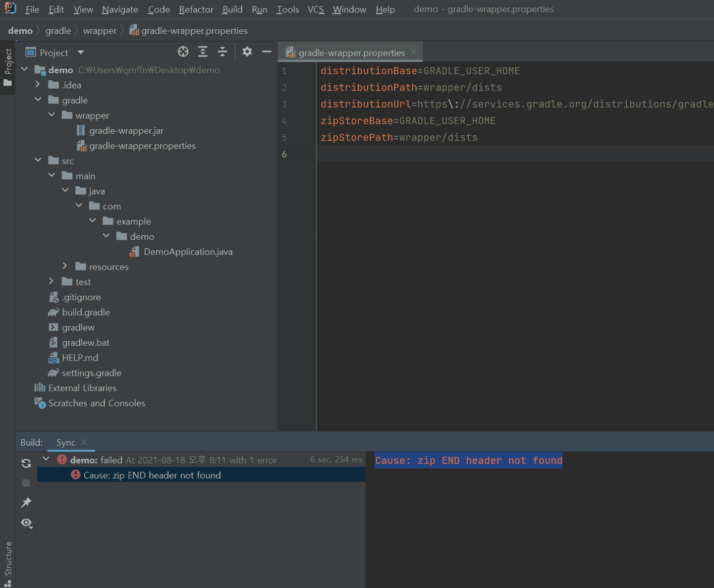Toggle the Structure tool window sidebar button
The image size is (714, 588).
[x=8, y=561]
